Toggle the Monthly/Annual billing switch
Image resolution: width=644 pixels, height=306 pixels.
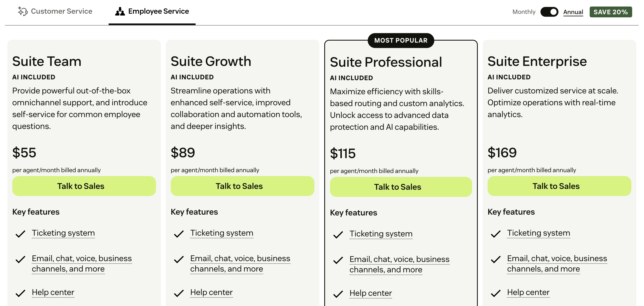click(x=549, y=12)
